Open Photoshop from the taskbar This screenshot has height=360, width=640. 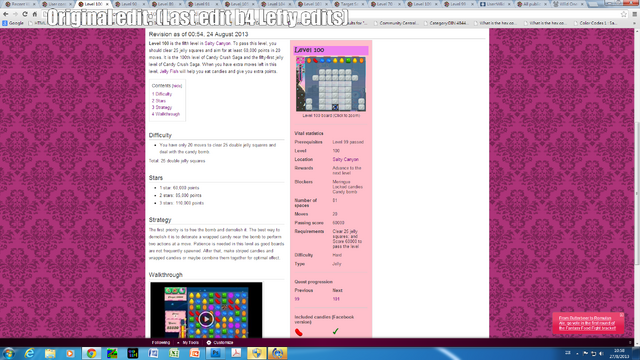click(x=216, y=353)
